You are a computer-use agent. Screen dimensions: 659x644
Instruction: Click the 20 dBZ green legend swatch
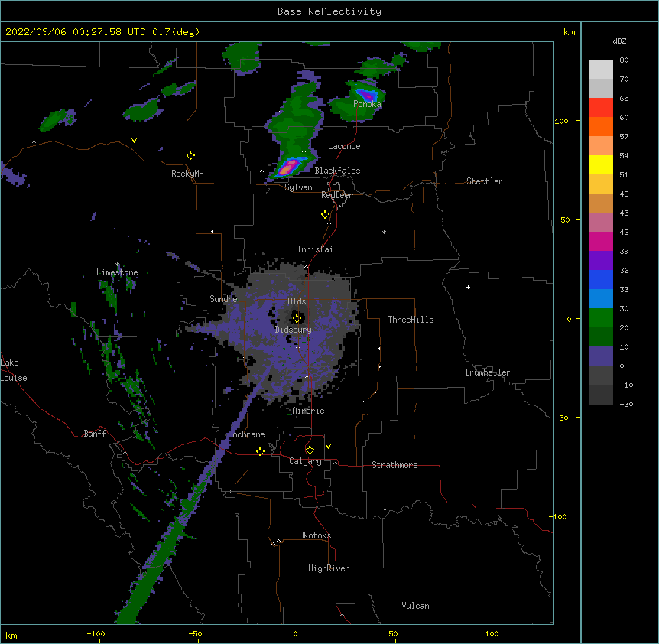point(601,318)
